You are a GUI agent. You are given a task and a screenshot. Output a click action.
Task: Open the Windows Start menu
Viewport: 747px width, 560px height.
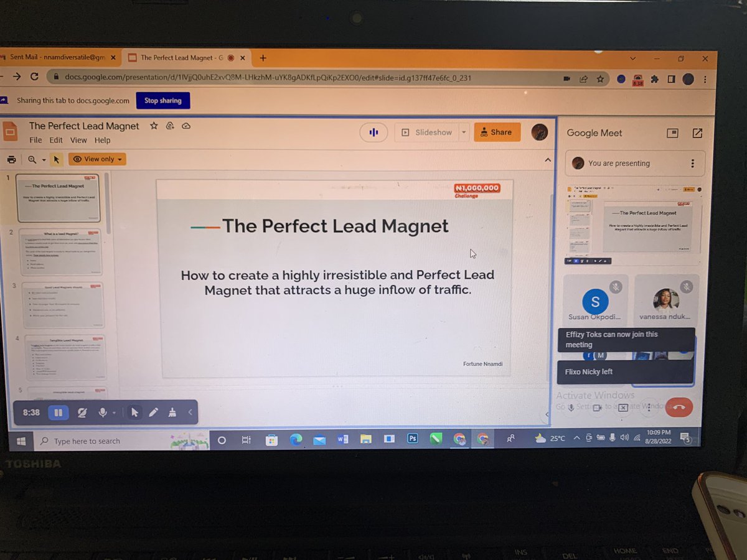[x=21, y=441]
